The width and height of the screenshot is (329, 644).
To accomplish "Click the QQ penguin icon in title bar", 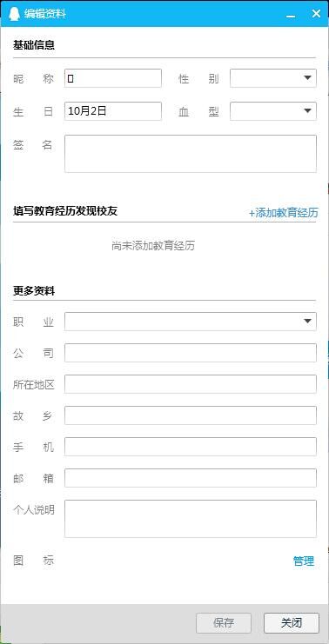I will point(15,14).
